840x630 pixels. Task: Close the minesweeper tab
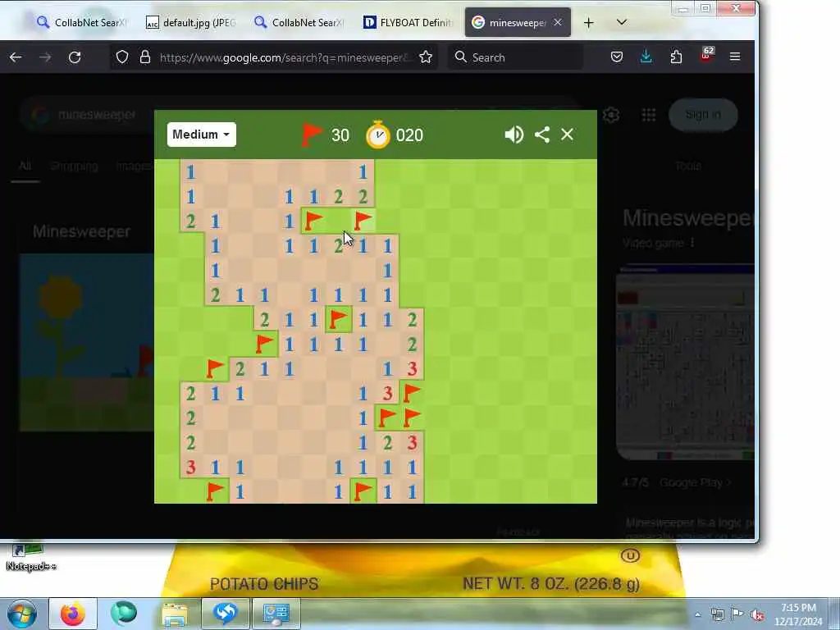(x=558, y=22)
